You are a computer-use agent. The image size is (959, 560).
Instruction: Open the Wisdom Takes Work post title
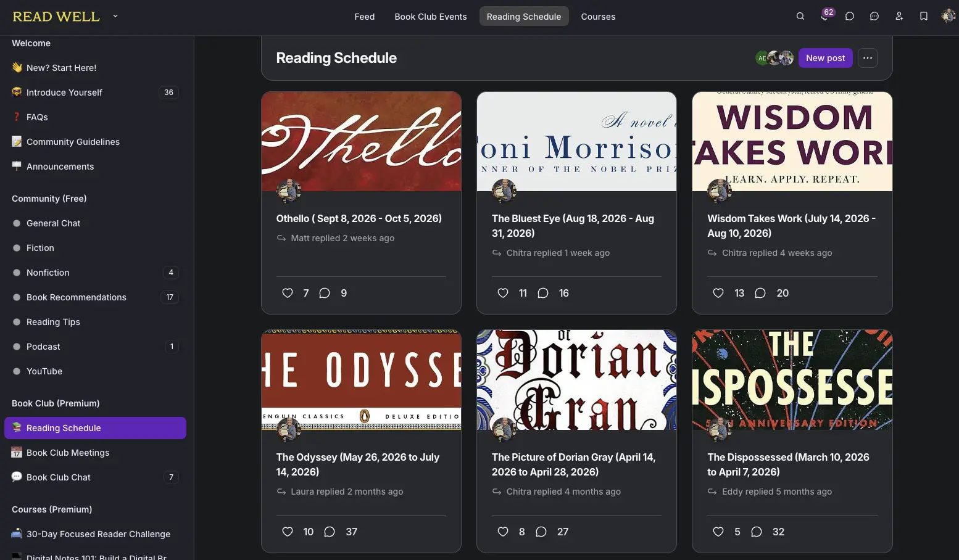792,226
